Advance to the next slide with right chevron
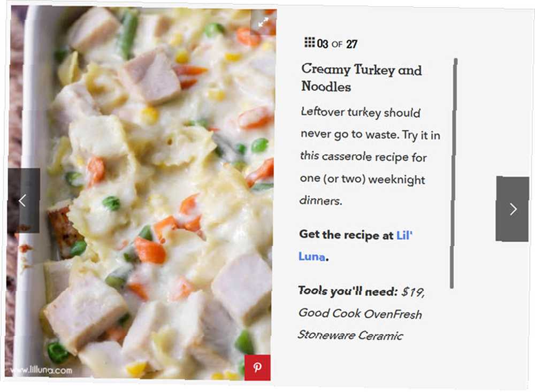Screen dimensions: 535x392 [x=512, y=209]
